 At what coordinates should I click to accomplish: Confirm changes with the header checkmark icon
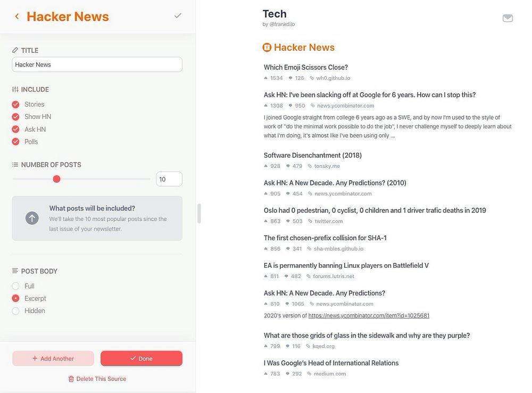(x=178, y=15)
